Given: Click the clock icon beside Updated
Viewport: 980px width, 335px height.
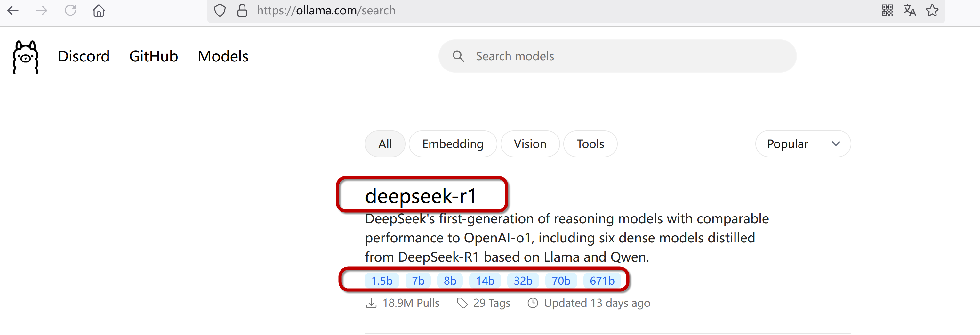Looking at the screenshot, I should coord(533,303).
